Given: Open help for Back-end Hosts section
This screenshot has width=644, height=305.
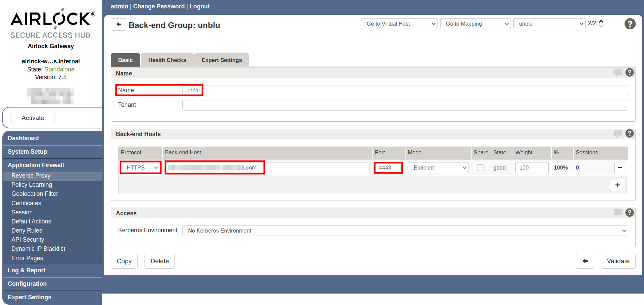Looking at the screenshot, I should [x=630, y=133].
